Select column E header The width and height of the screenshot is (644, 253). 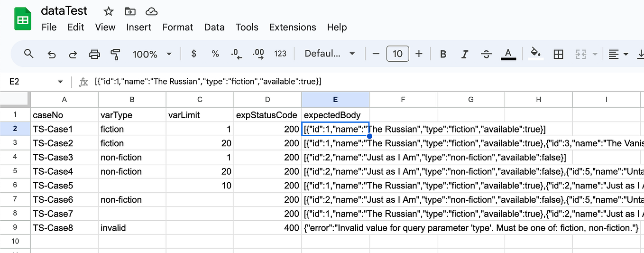point(335,99)
